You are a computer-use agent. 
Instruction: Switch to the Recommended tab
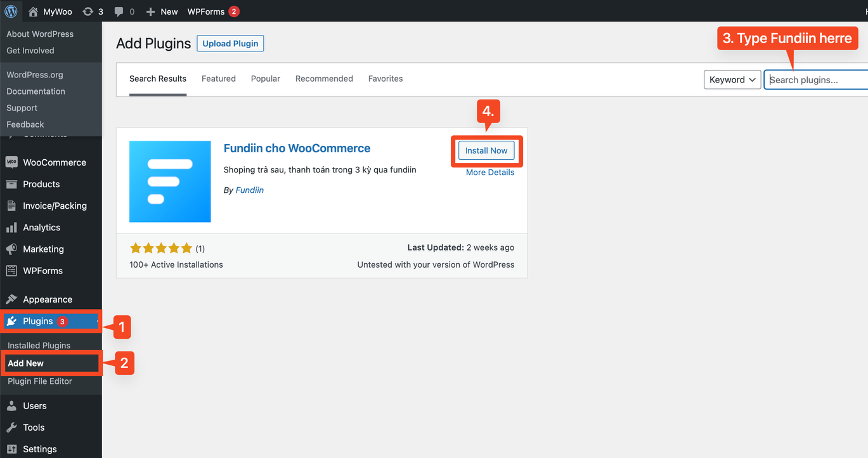point(324,79)
